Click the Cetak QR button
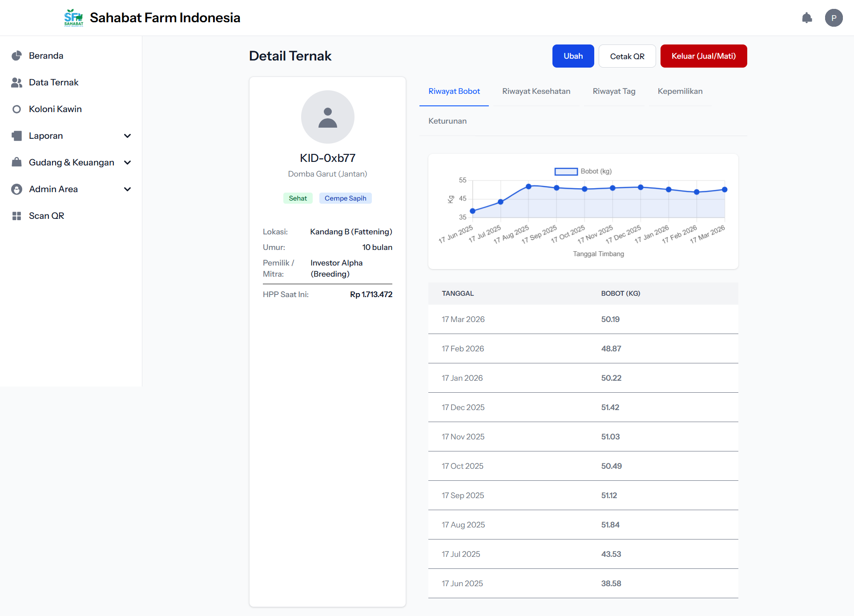854x616 pixels. click(627, 56)
